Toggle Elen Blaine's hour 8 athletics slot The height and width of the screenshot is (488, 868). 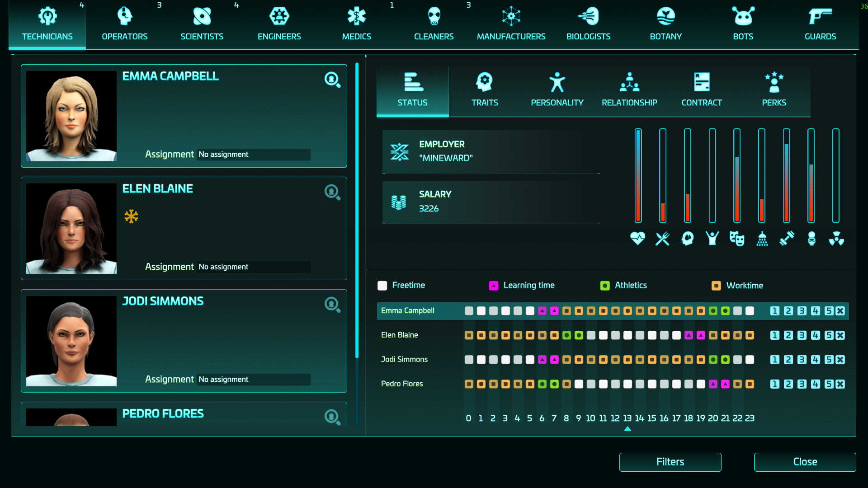tap(566, 335)
